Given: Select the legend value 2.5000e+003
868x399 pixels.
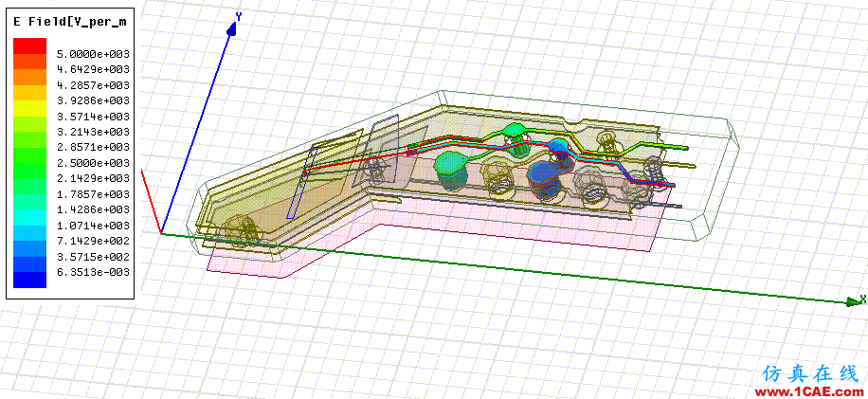Looking at the screenshot, I should 93,163.
